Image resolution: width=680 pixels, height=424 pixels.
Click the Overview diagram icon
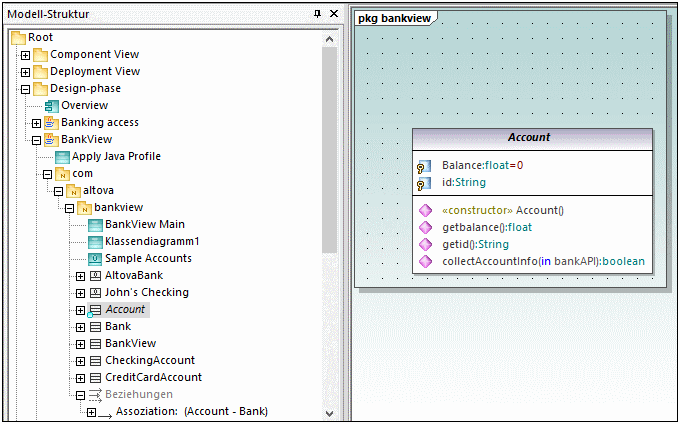click(x=51, y=105)
